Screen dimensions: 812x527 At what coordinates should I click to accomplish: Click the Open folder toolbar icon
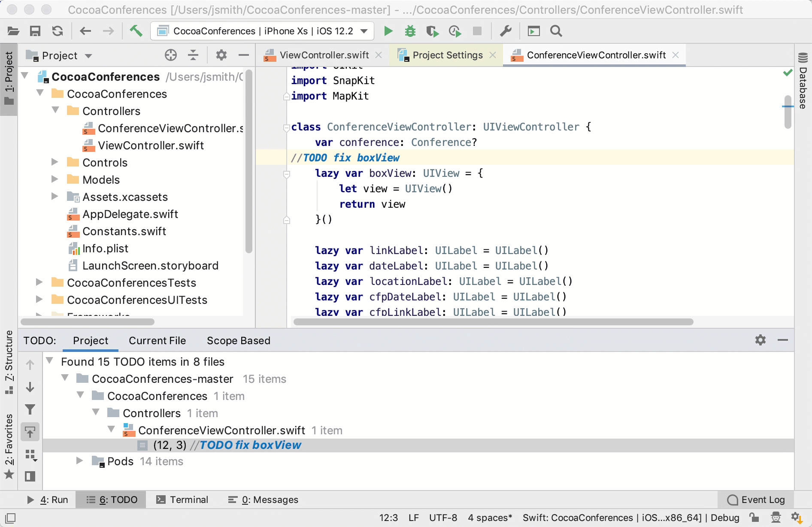click(x=13, y=31)
